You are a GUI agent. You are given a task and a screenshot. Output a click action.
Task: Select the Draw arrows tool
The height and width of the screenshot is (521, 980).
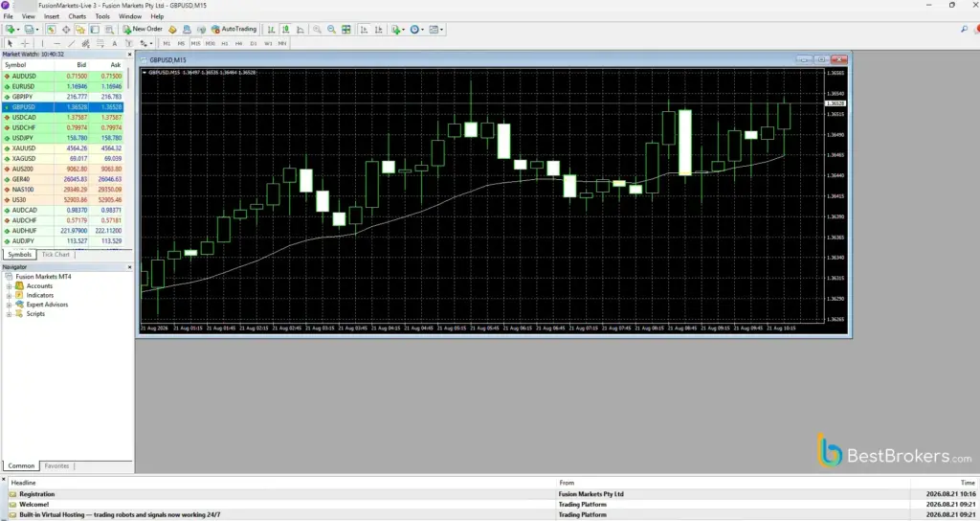pyautogui.click(x=144, y=43)
